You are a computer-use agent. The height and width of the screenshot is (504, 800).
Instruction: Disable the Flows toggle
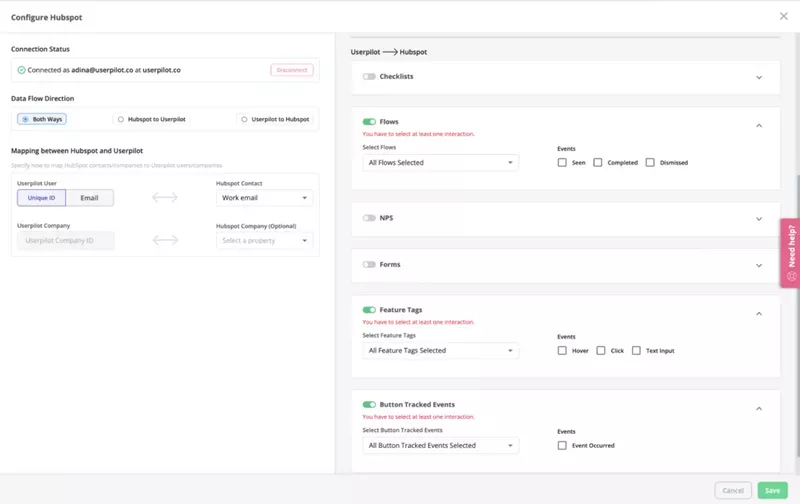(x=369, y=121)
